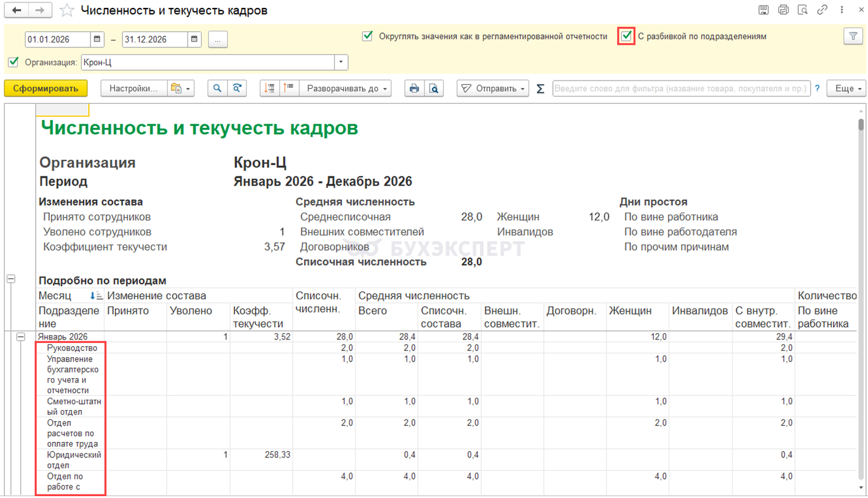Collapse the Январь 2026 group
This screenshot has height=498, width=868.
coord(20,337)
